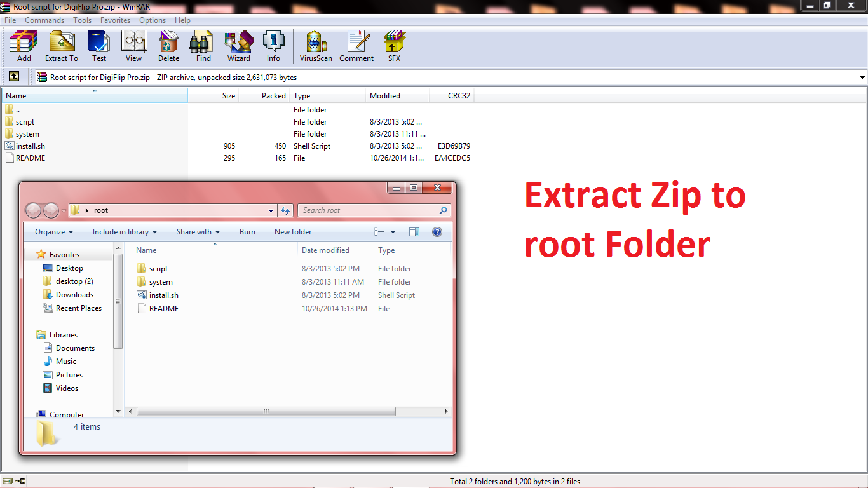
Task: Open the Favorites menu in WinRAR
Action: pos(115,20)
